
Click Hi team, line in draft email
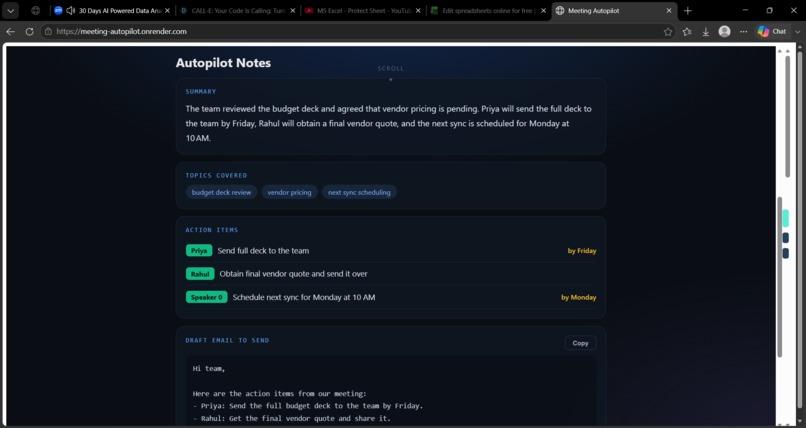[209, 368]
